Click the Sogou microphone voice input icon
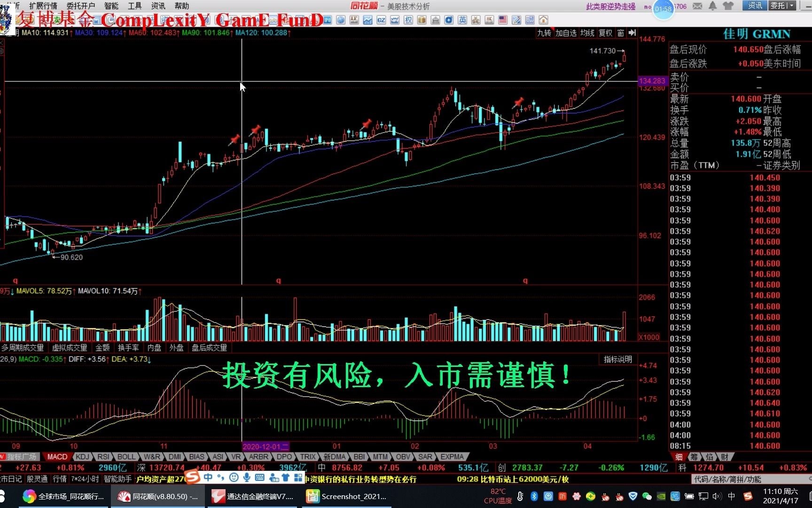 pyautogui.click(x=247, y=477)
